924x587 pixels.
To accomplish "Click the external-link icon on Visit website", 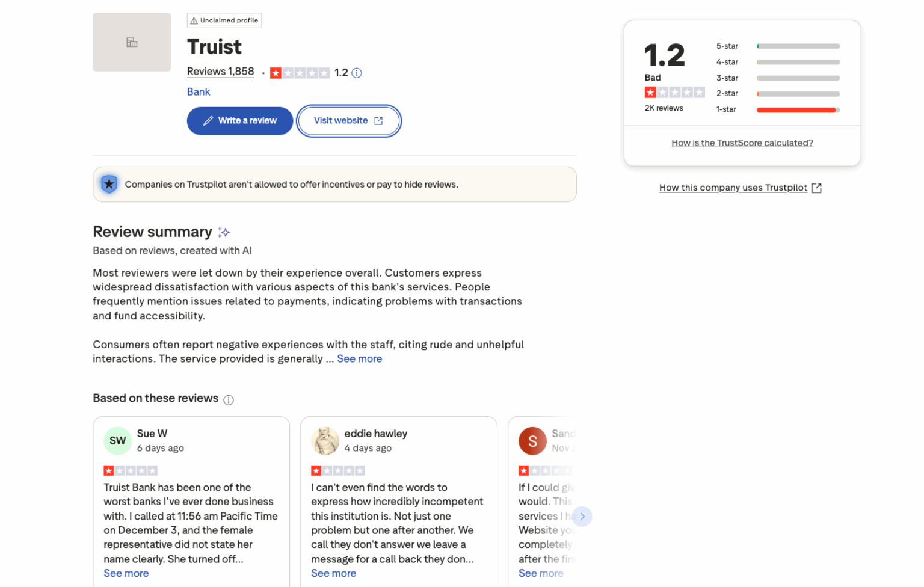I will tap(378, 120).
